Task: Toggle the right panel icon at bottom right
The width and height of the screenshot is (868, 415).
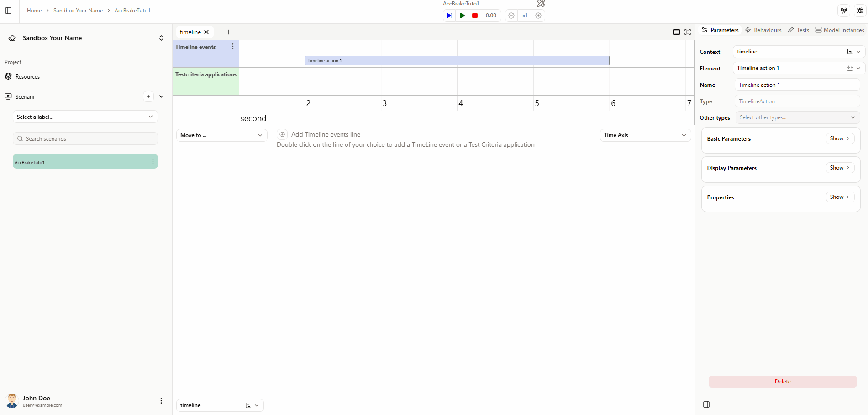Action: coord(706,404)
